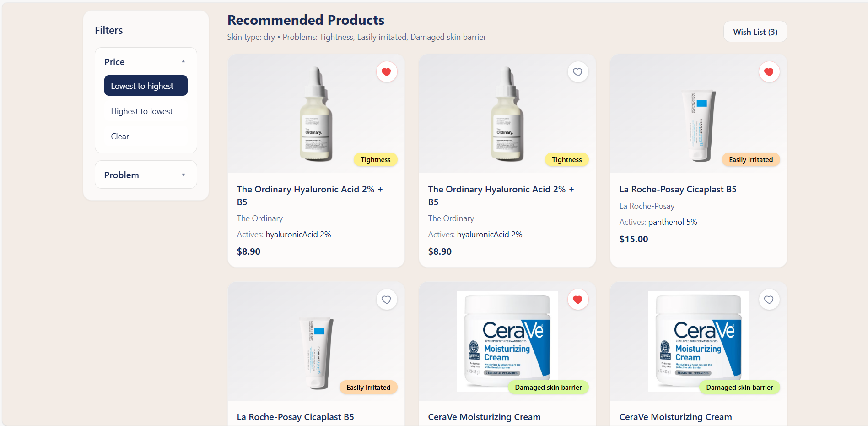Select Lowest to highest price sorting

(x=146, y=86)
